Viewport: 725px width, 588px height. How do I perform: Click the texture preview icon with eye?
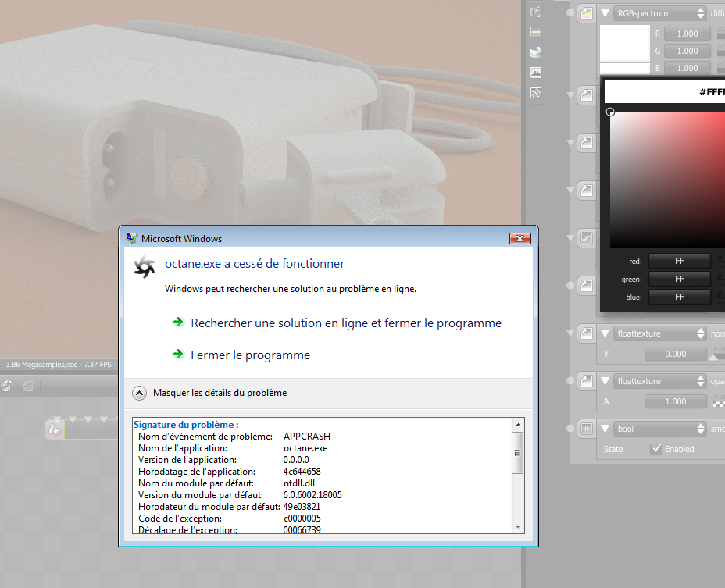[28, 386]
